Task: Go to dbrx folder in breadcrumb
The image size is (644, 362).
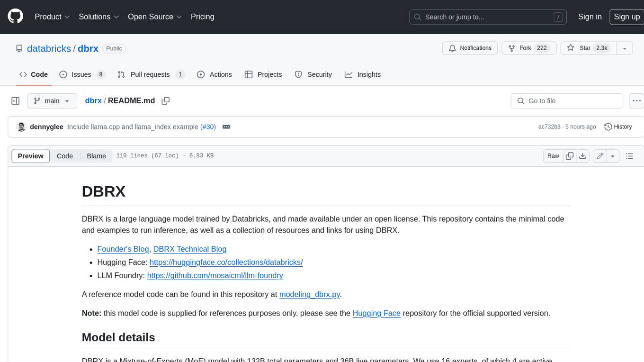Action: (93, 100)
